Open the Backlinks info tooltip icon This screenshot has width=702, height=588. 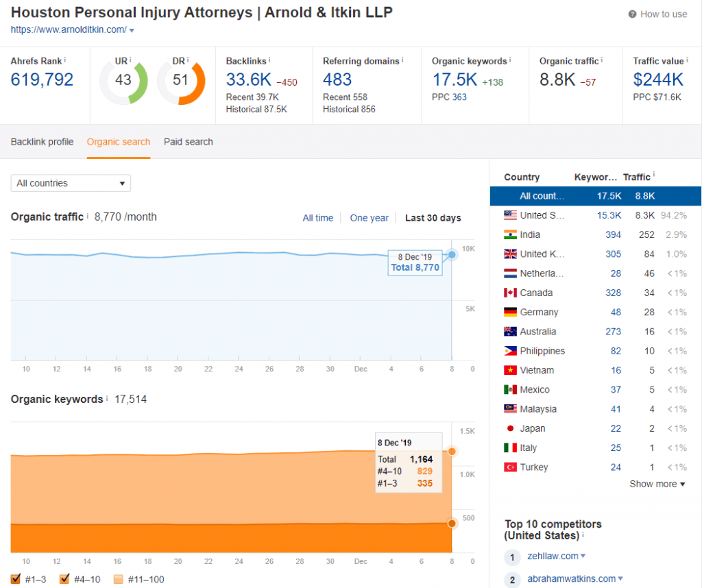(269, 60)
